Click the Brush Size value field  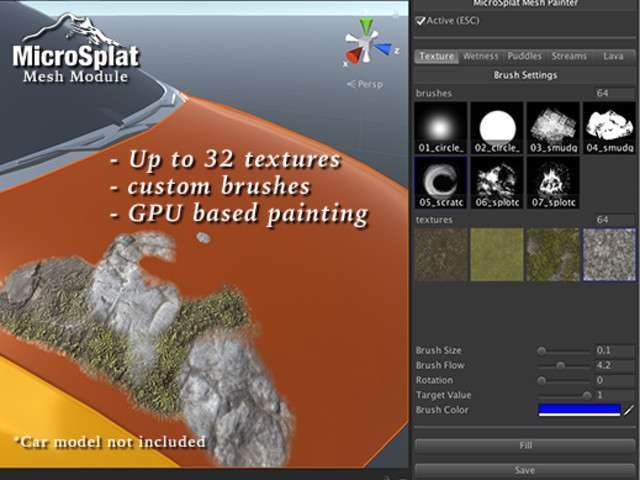point(615,350)
